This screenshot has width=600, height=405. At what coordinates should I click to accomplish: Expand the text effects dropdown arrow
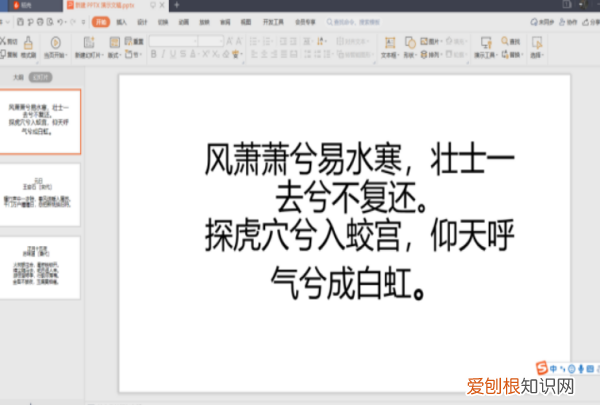click(242, 55)
